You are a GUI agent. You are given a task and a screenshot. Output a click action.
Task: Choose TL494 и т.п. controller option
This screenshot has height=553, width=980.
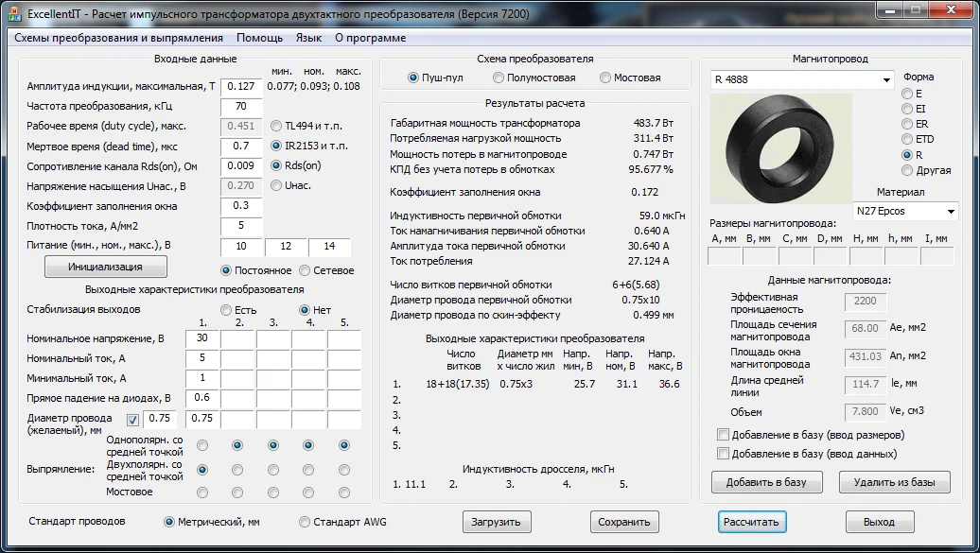pos(276,126)
